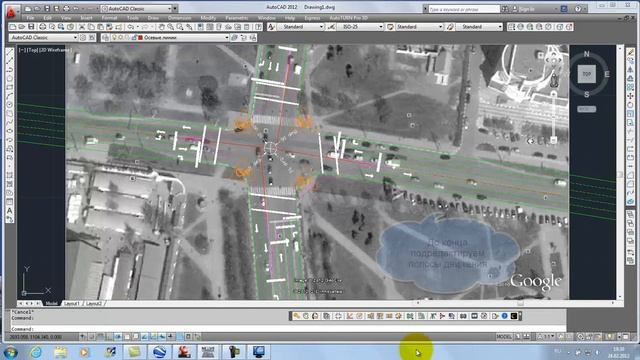Screen dimensions: 640x360
Task: Toggle the Infer Constraints status bar button
Action: (83, 337)
